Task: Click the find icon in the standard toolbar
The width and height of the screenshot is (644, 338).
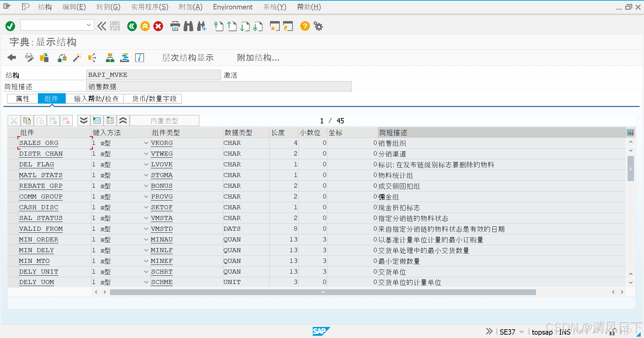Action: (x=188, y=26)
